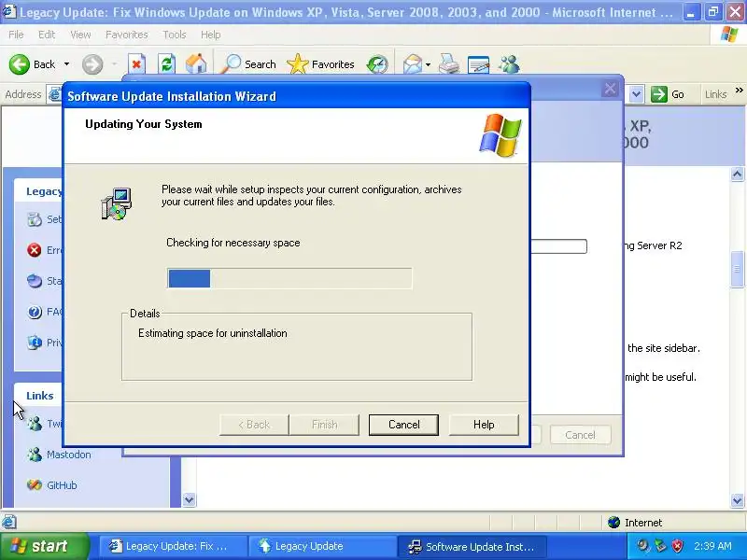Click the Links sidebar heading

pyautogui.click(x=39, y=396)
